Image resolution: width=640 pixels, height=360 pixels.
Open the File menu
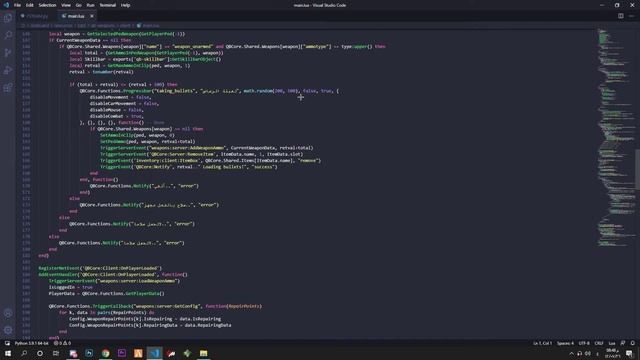17,5
